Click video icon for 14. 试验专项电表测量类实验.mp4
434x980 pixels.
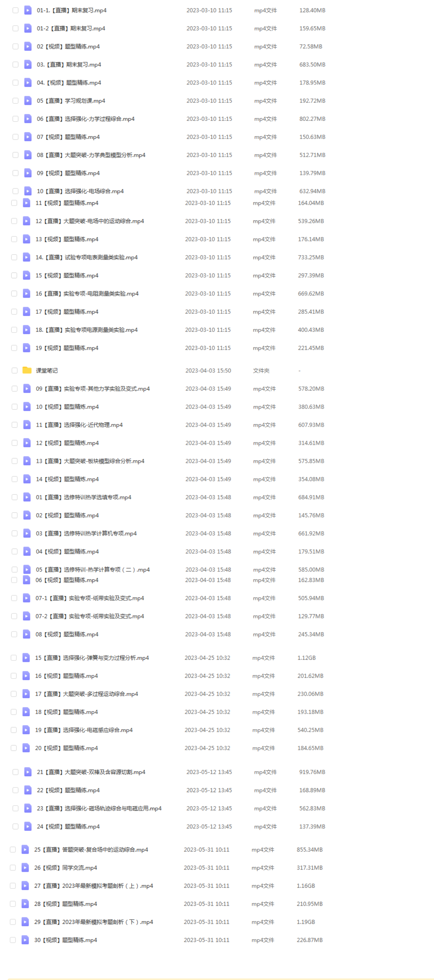pos(27,257)
